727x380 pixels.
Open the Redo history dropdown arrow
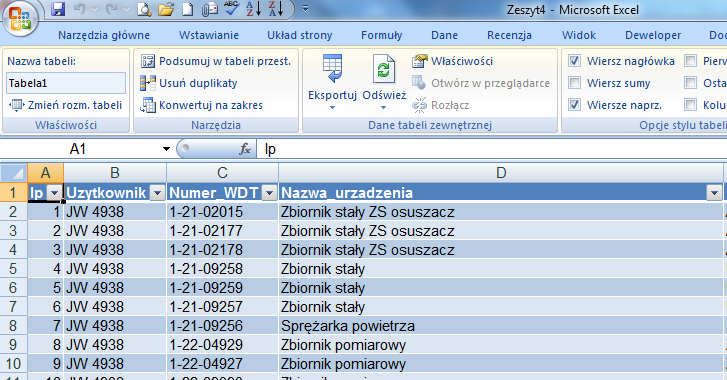(127, 9)
